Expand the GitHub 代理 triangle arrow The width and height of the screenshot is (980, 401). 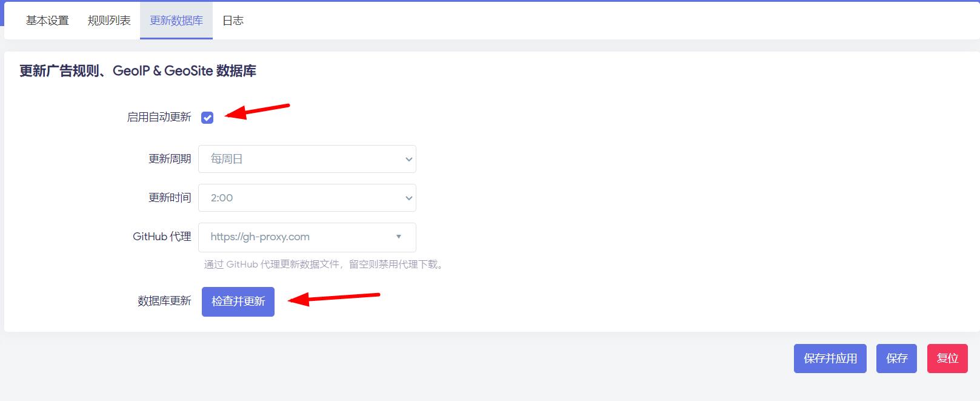tap(399, 237)
